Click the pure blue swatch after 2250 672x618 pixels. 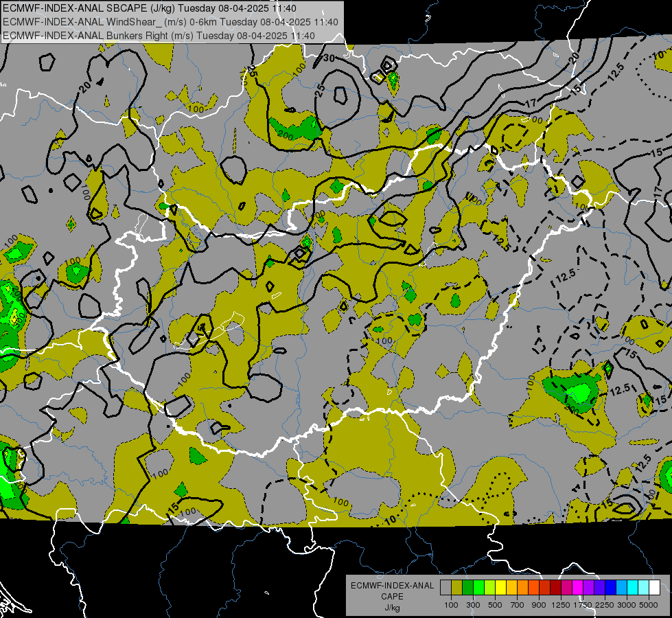[611, 587]
